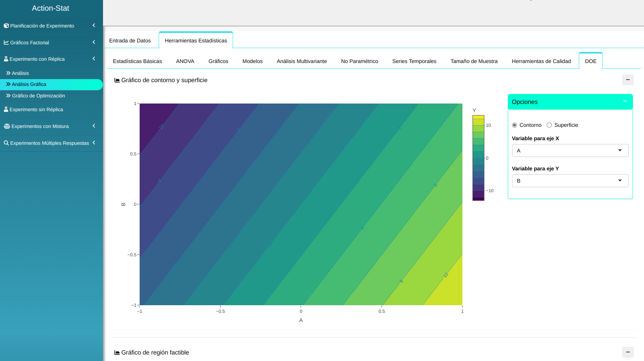This screenshot has height=361, width=644.
Task: Click the area chart icon beside Gráfico de contorno
Action: (x=117, y=80)
